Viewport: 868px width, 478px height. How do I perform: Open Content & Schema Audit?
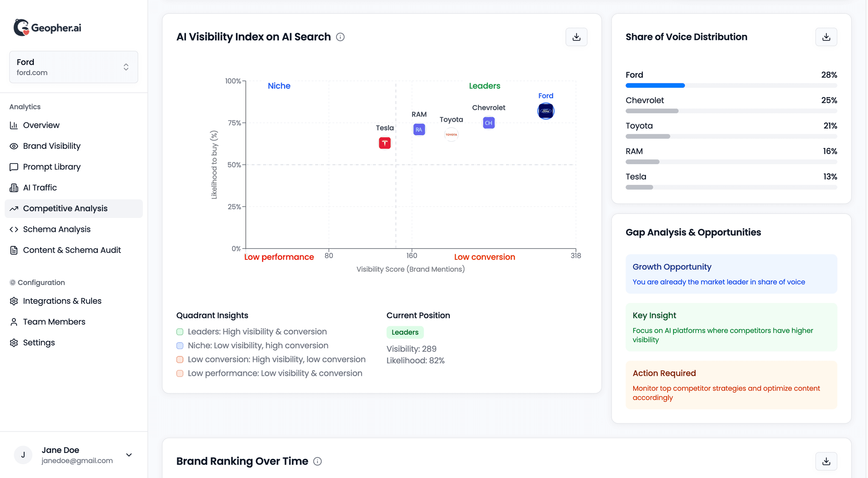coord(72,250)
